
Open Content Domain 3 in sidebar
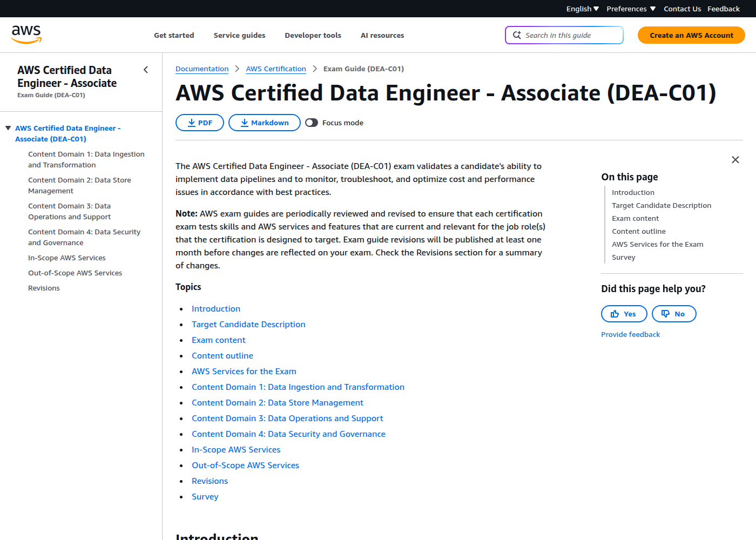(x=70, y=211)
